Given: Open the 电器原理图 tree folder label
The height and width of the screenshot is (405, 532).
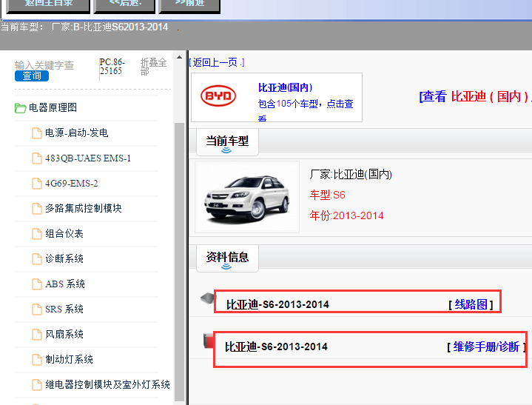Looking at the screenshot, I should 53,107.
